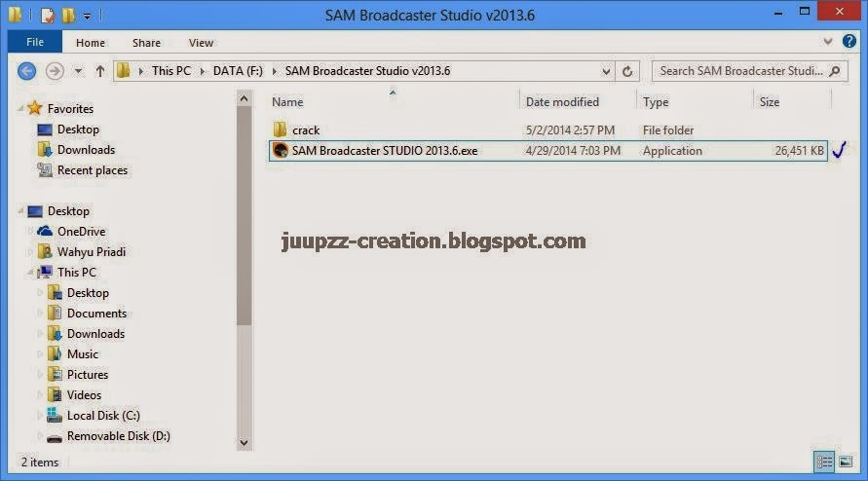This screenshot has height=481, width=868.
Task: Click the Removable Disk (D:) drive icon
Action: [55, 438]
